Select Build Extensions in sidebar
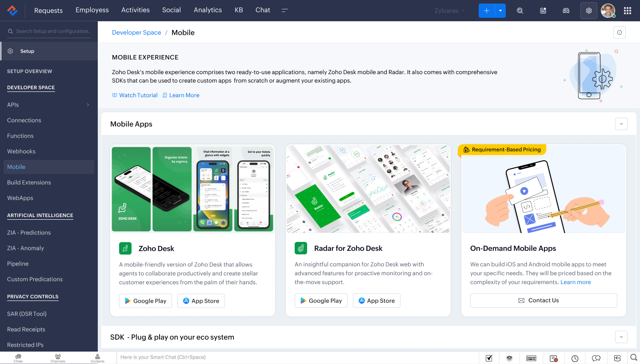Viewport: 640px width, 364px height. pos(29,182)
